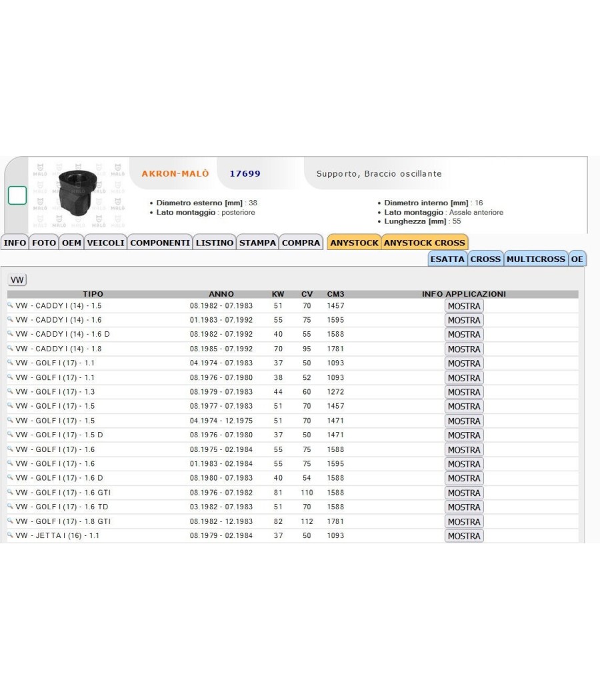This screenshot has width=600, height=700.
Task: Click the TIPO column header
Action: click(93, 294)
